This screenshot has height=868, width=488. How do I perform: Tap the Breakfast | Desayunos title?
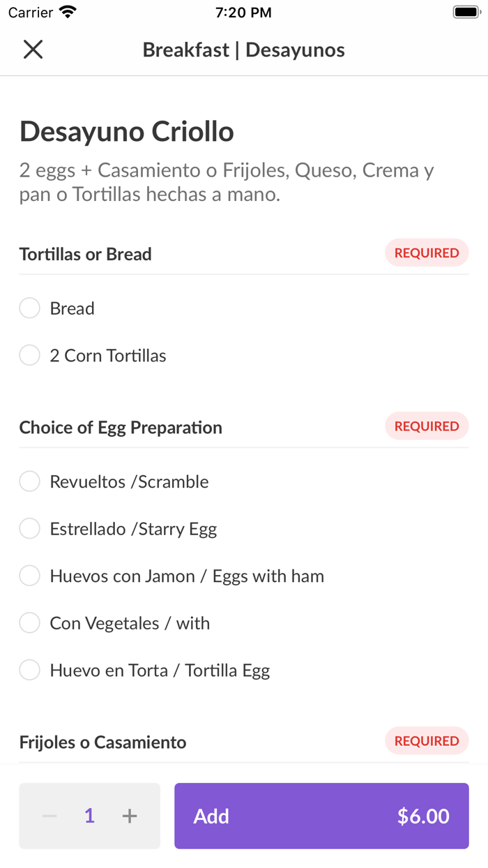click(244, 50)
